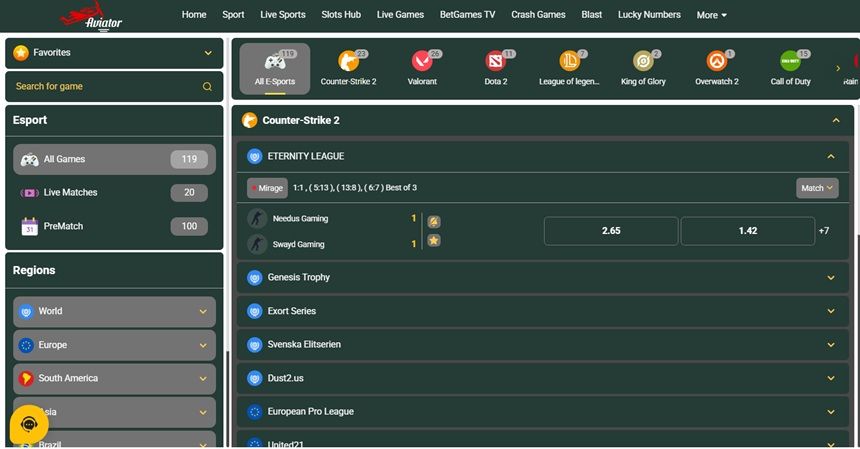Open the Crash Games menu item
The height and width of the screenshot is (449, 860).
(538, 15)
